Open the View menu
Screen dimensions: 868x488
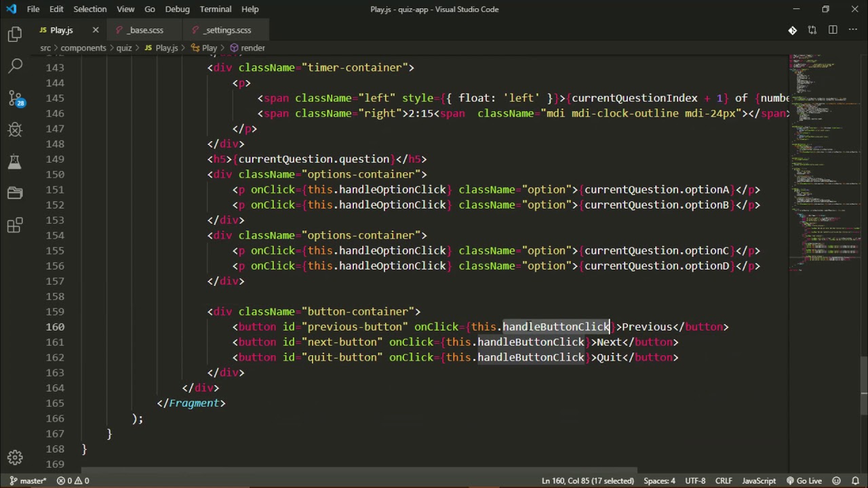point(125,9)
